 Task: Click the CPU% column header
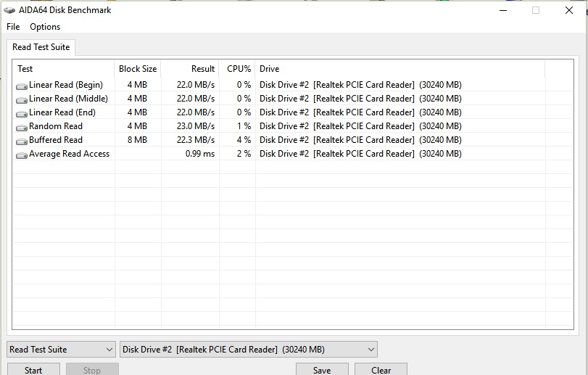237,69
